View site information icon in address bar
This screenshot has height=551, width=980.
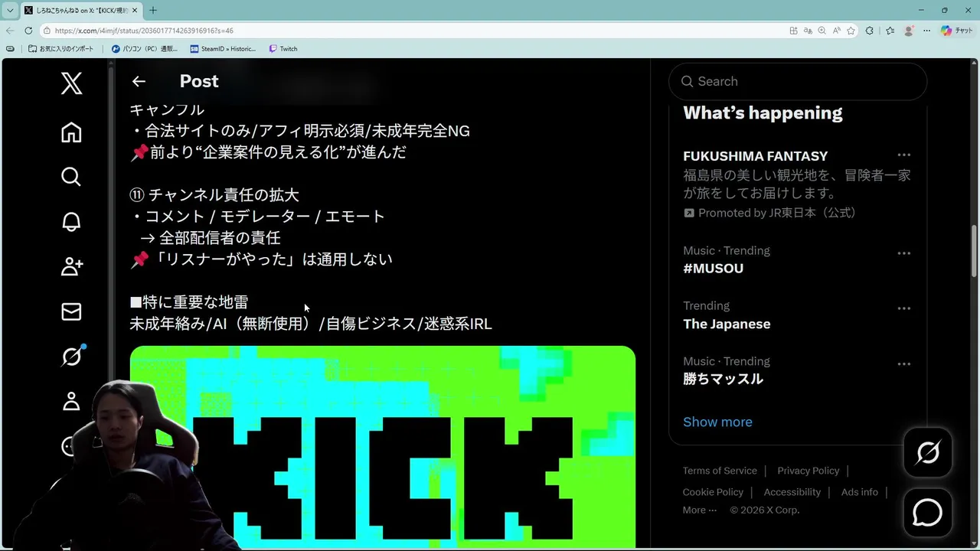(x=47, y=31)
